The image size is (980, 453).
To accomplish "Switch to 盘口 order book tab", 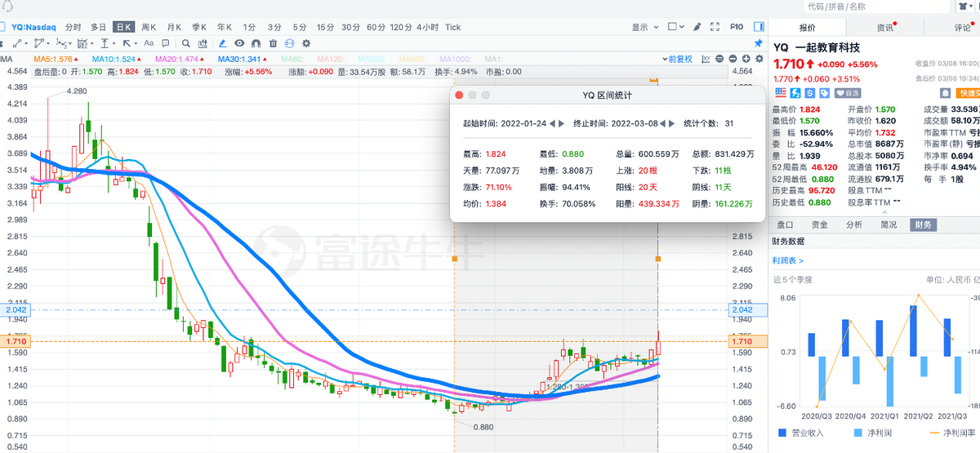I will click(x=785, y=224).
